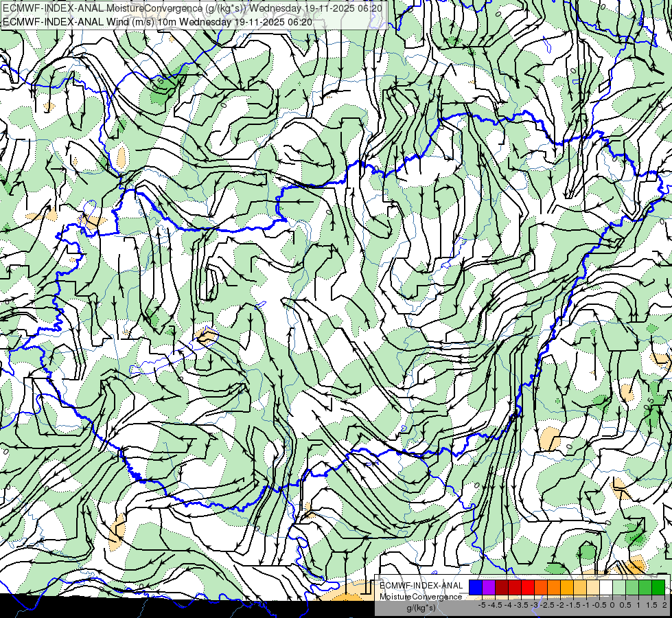Click the legend scale value 2
Screen dimensions: 672x618
pos(664,605)
